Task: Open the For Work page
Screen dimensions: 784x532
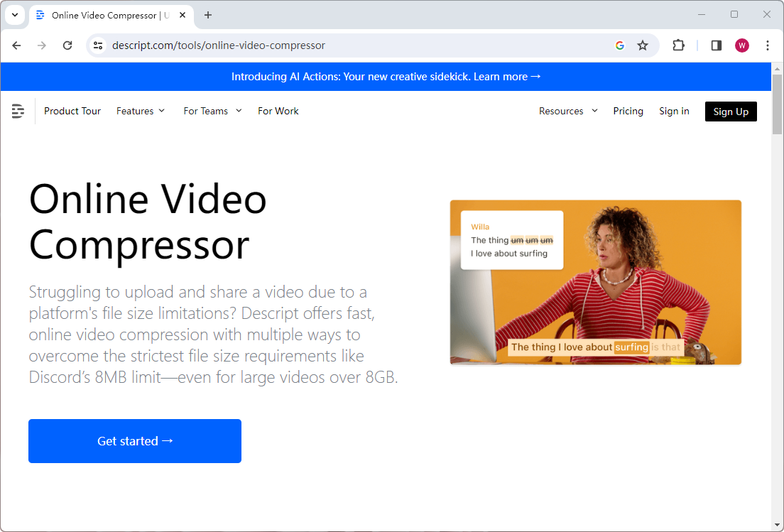Action: tap(278, 111)
